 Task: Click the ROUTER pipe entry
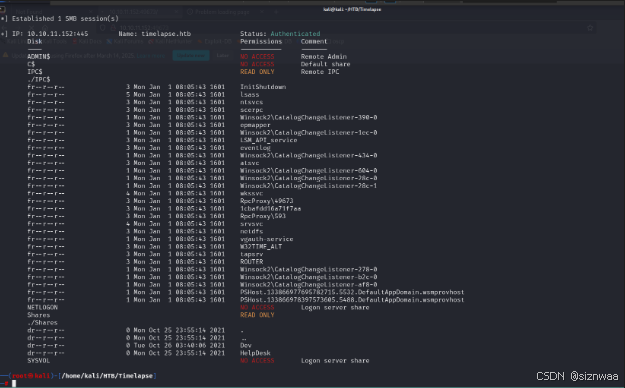[251, 262]
